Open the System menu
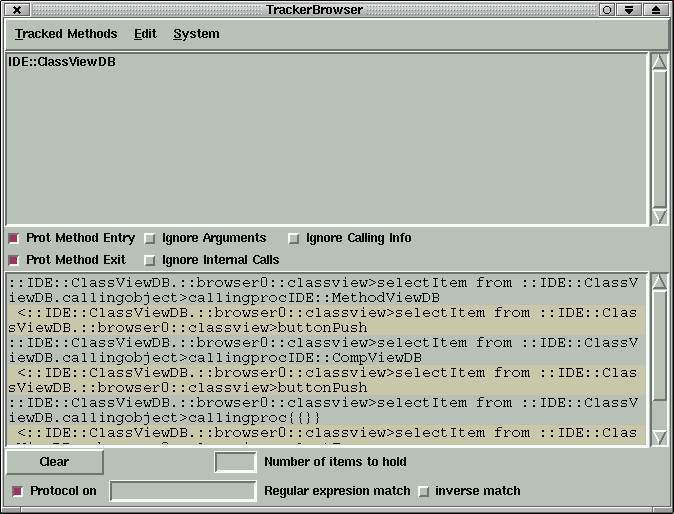The height and width of the screenshot is (514, 674). point(196,34)
